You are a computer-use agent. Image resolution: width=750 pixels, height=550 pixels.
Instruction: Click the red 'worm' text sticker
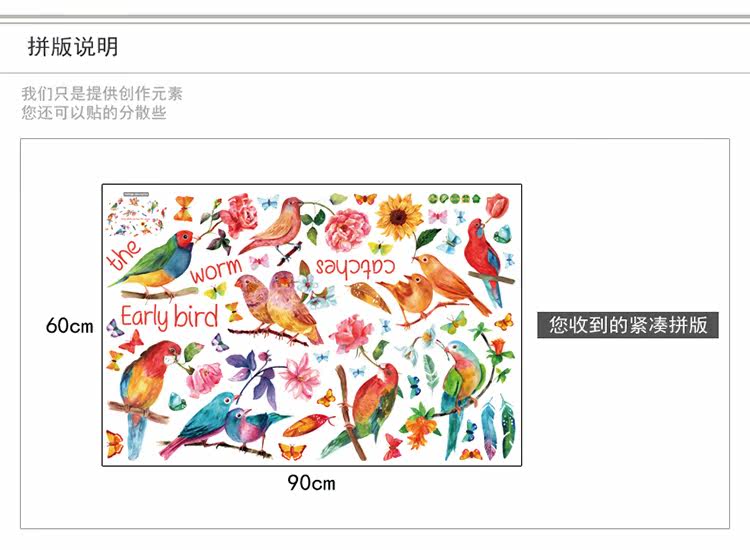[216, 270]
